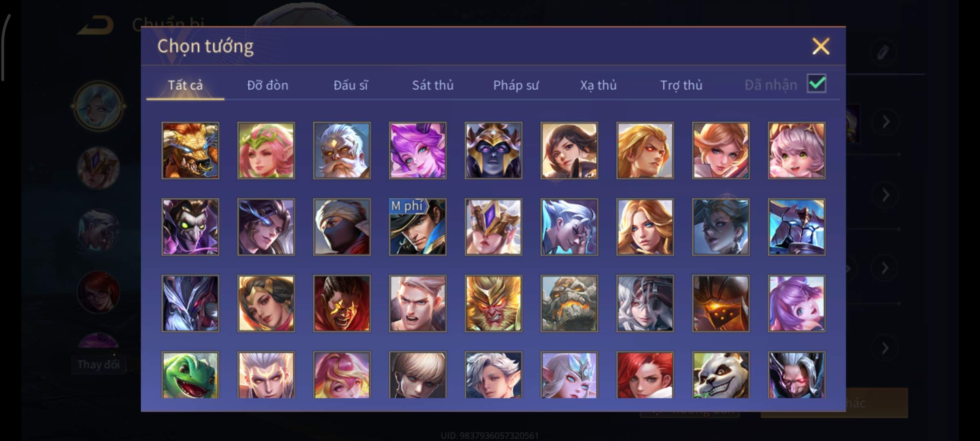Show the 'Pháp sư' hero category
The image size is (980, 441).
(516, 85)
